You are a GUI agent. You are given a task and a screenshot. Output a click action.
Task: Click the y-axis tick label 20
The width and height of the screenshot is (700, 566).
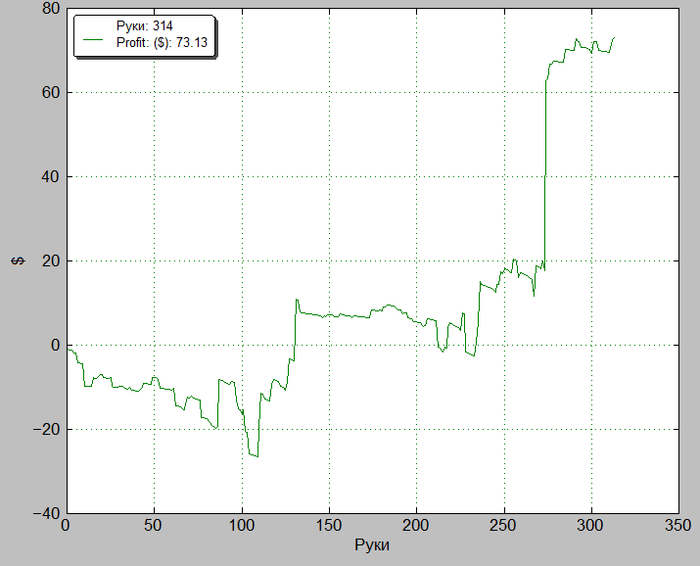[50, 261]
